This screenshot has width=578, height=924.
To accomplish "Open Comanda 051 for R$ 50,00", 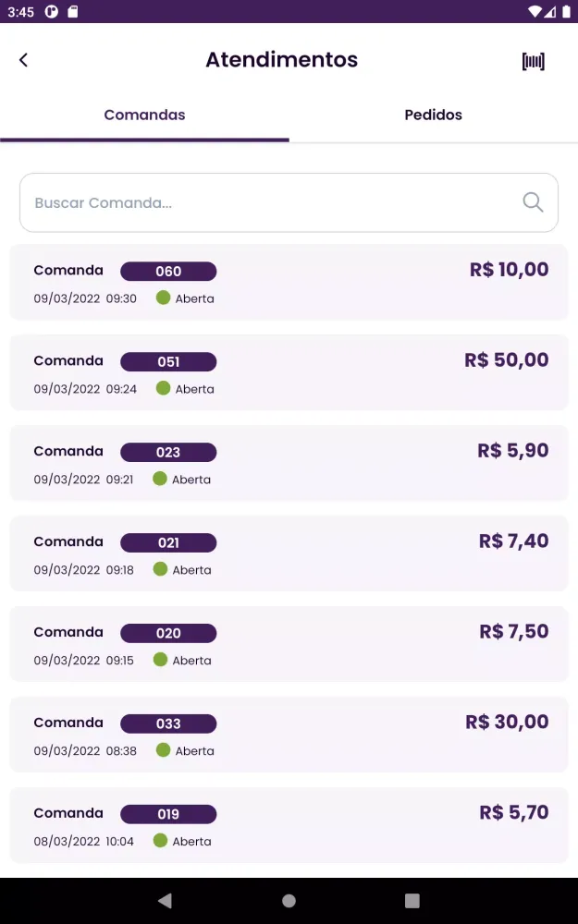I will tap(289, 372).
